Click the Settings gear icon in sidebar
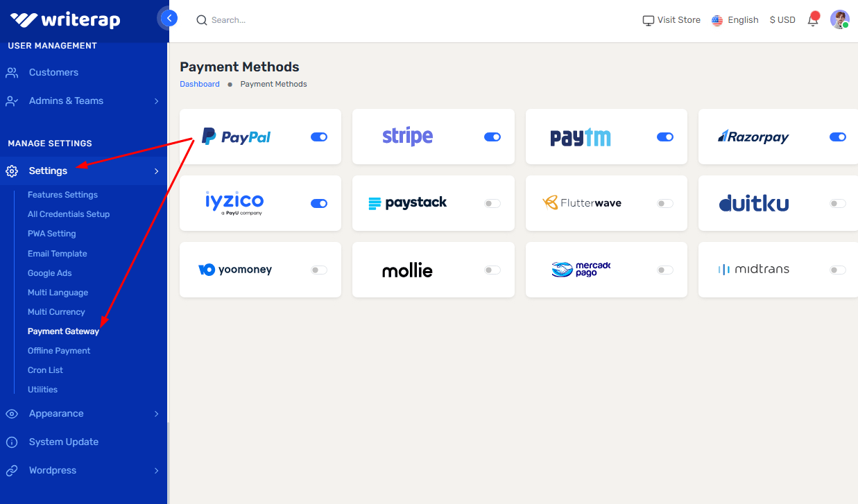 12,171
